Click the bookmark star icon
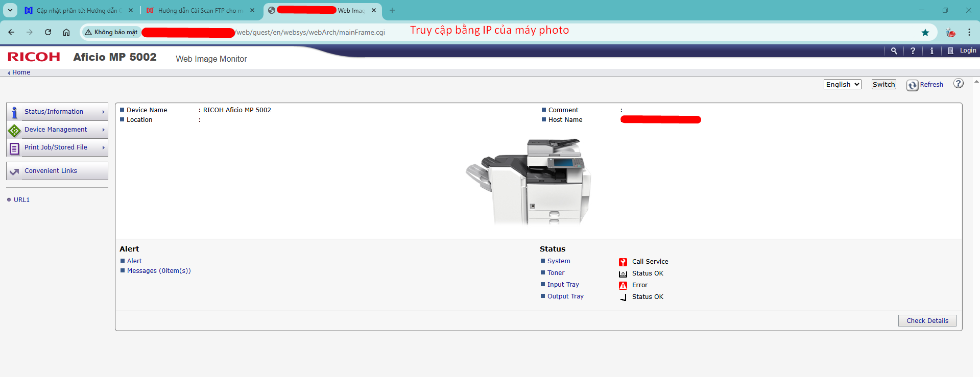Screen dimensions: 980x377 pos(925,33)
